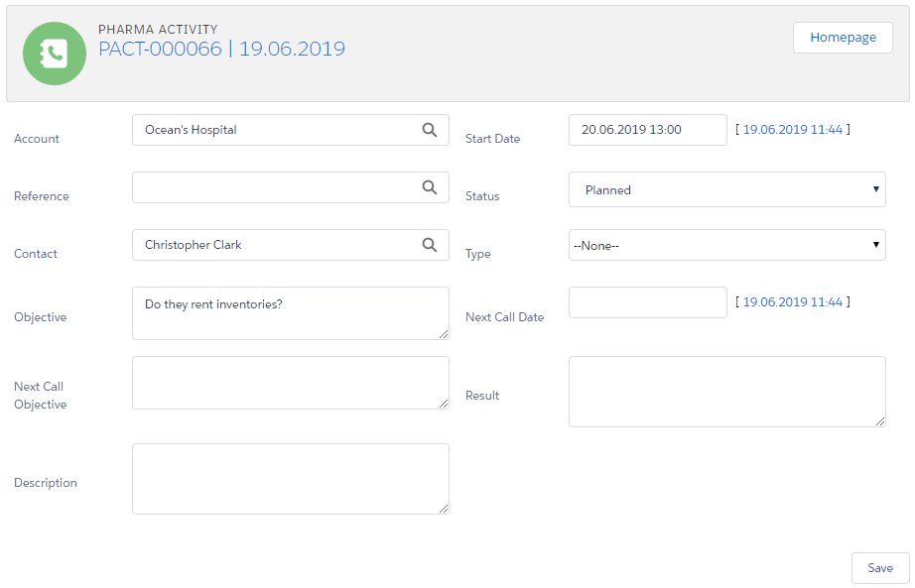Click the date link beside Next Call Date
The width and height of the screenshot is (915, 588).
pos(792,302)
